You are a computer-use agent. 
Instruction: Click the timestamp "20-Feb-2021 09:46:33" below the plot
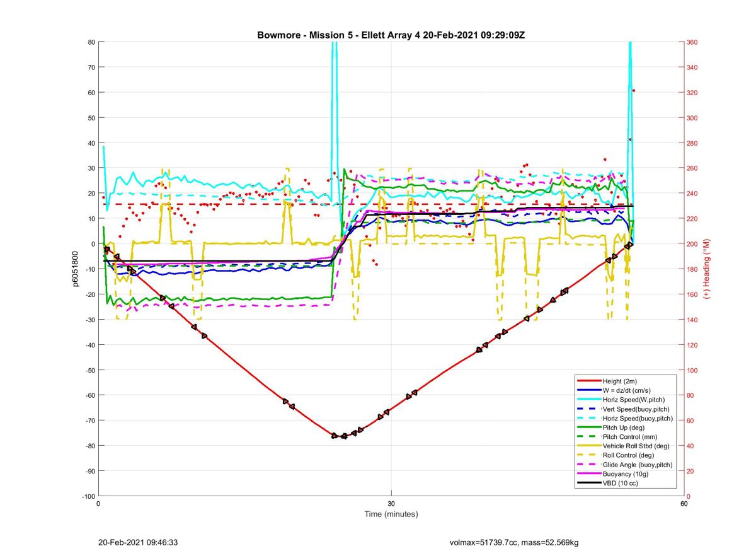pyautogui.click(x=138, y=542)
